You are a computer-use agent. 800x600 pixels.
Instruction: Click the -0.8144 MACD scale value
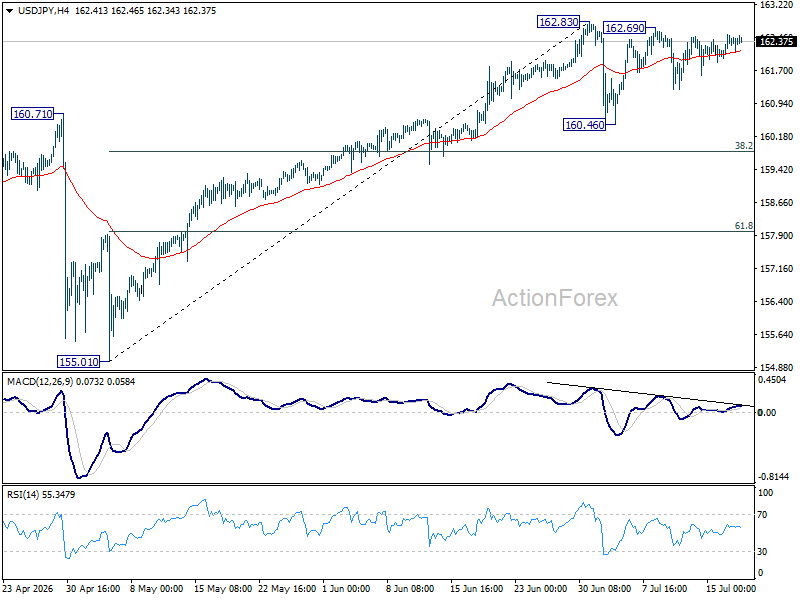[773, 477]
